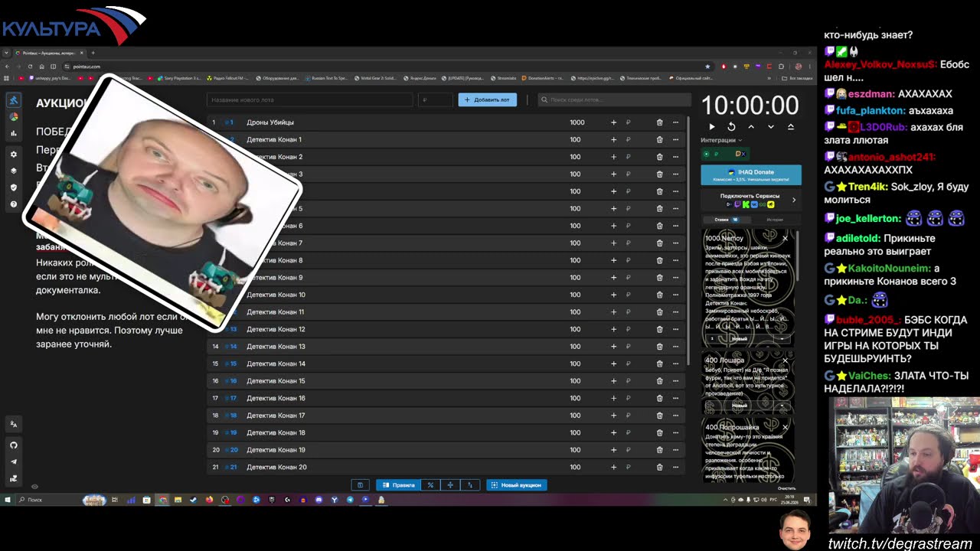
Task: Switch to the Ставки tab
Action: pos(726,220)
